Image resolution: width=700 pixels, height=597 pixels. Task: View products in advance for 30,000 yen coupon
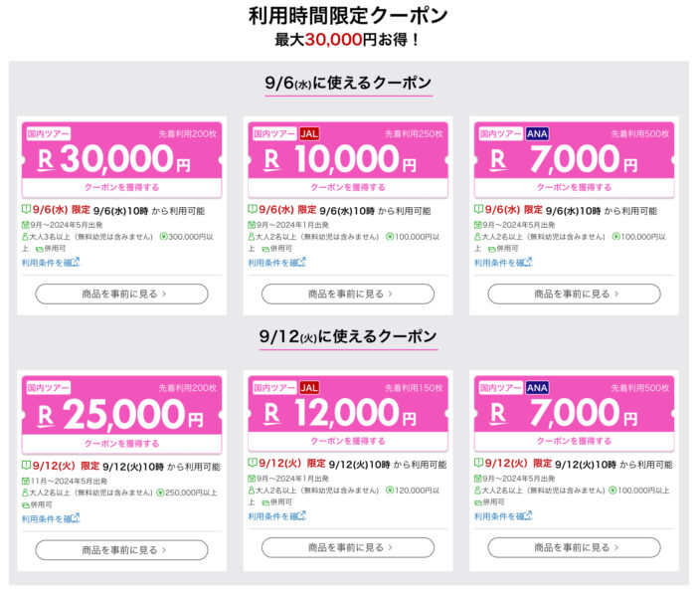(122, 295)
